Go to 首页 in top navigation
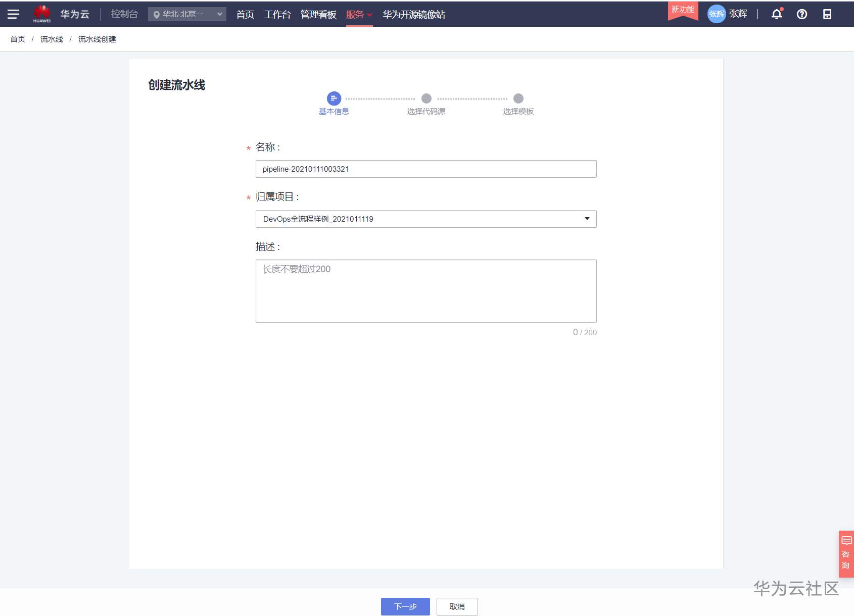854x616 pixels. [x=245, y=15]
